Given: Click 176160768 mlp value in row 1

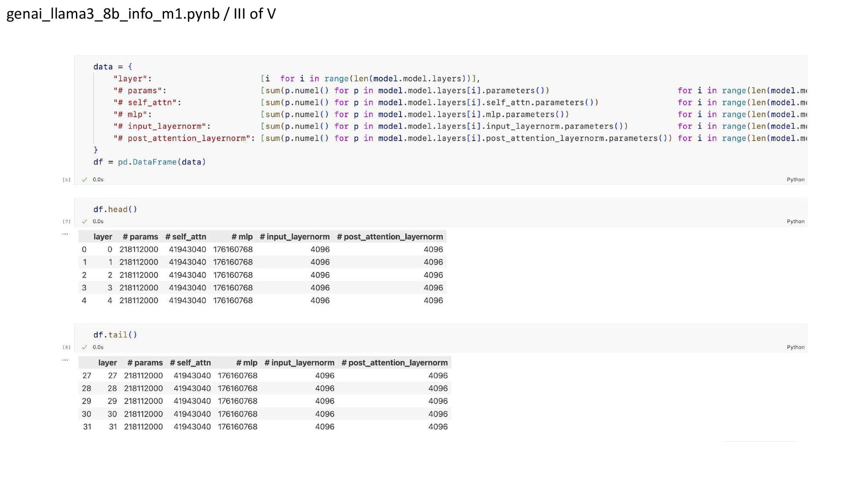Looking at the screenshot, I should [x=233, y=262].
